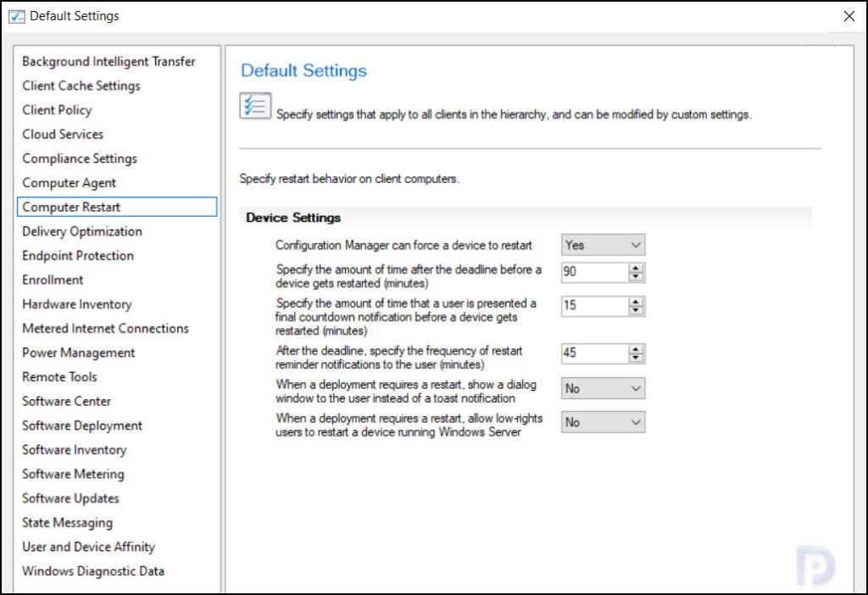Open the low-rights users restart Windows Server dropdown
The image size is (868, 595).
click(603, 422)
